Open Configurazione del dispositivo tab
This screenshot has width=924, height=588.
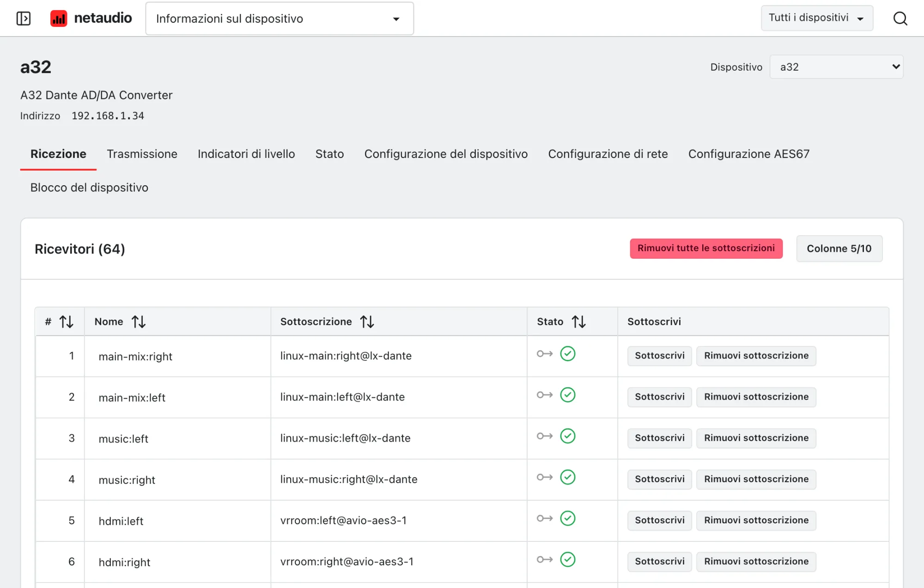point(446,154)
